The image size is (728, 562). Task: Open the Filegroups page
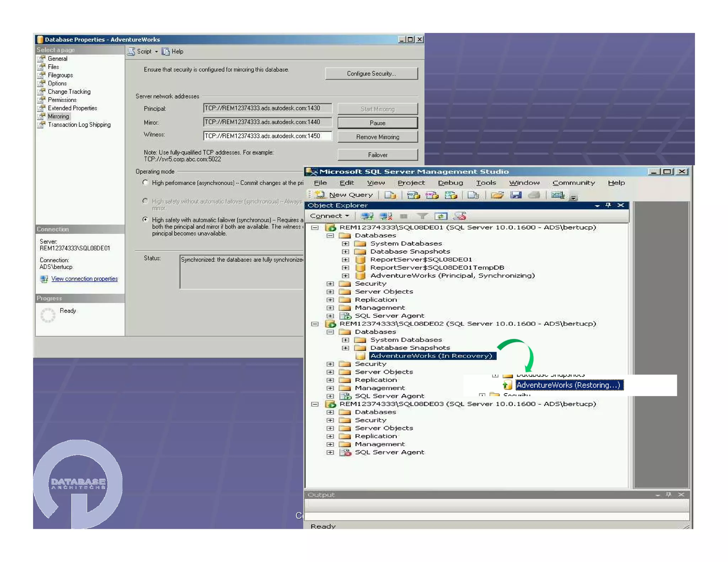click(x=60, y=75)
